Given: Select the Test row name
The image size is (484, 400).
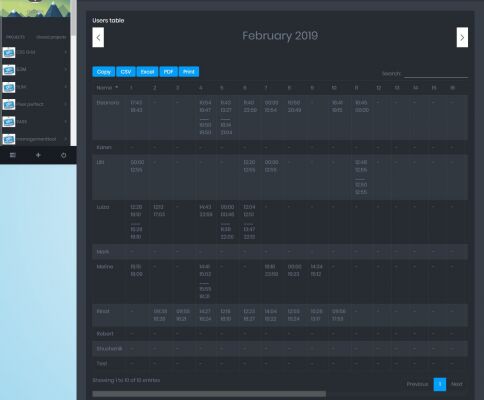Looking at the screenshot, I should [102, 364].
